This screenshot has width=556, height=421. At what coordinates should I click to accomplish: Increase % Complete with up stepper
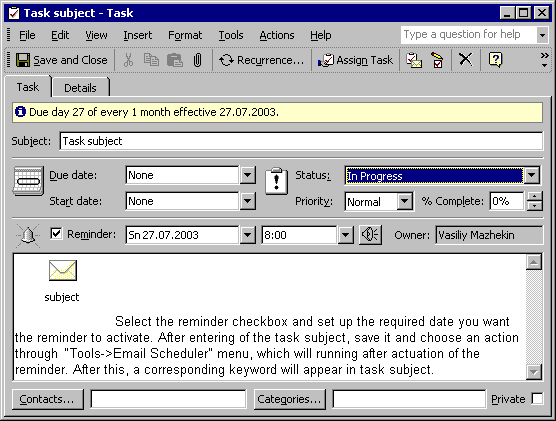[534, 196]
